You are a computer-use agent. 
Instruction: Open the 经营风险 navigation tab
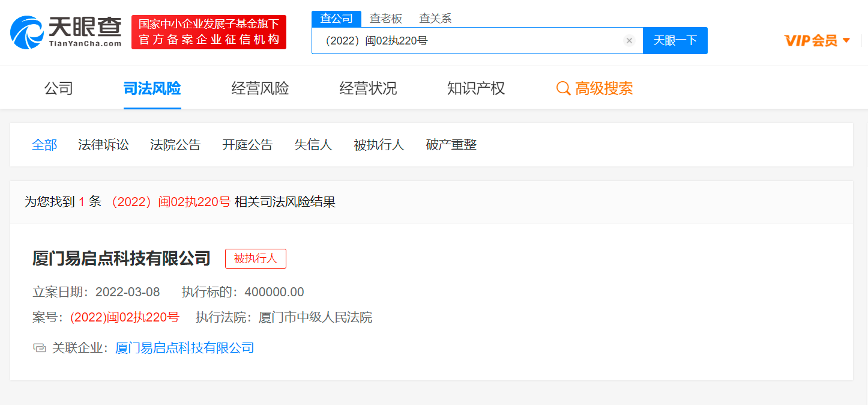pyautogui.click(x=260, y=89)
